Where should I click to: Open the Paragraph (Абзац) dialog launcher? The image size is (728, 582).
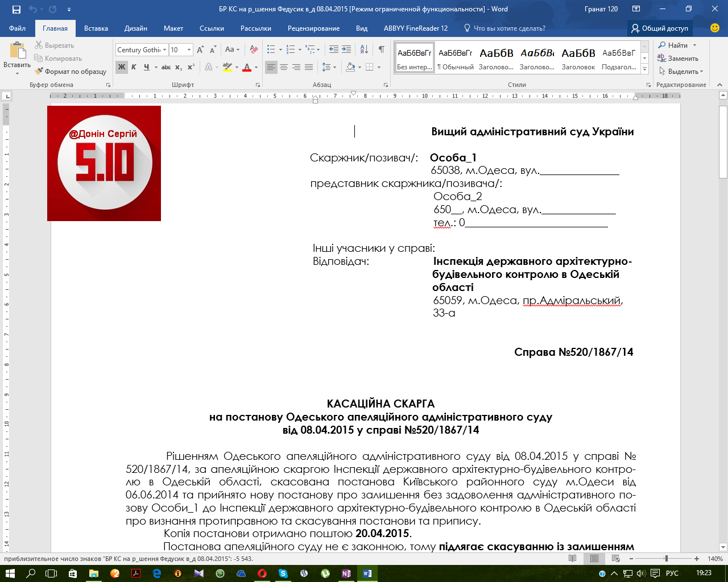[386, 85]
